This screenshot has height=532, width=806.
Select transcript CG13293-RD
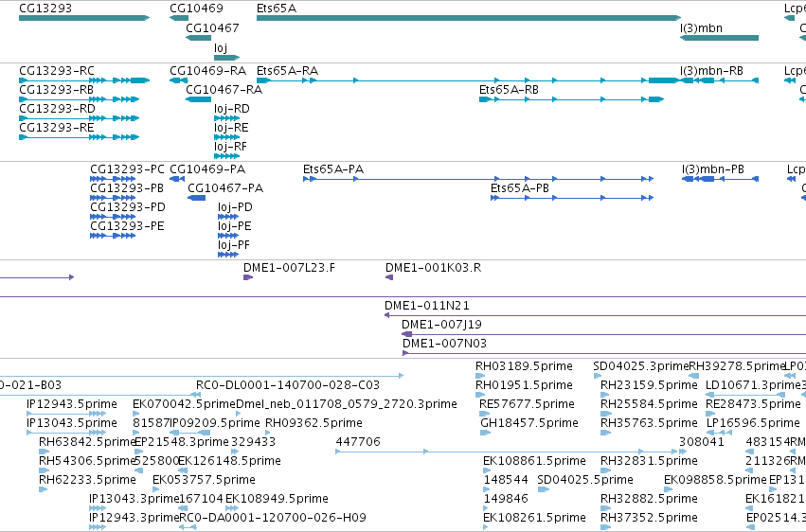(x=80, y=118)
